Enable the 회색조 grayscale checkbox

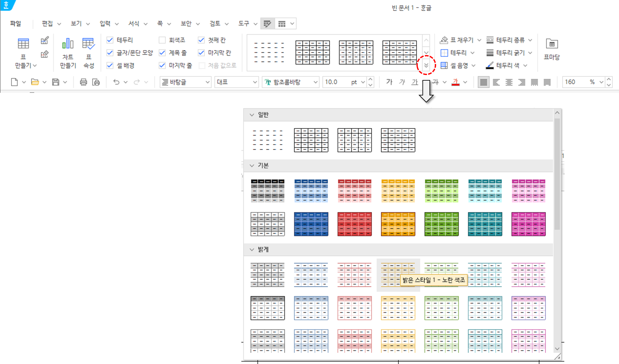(162, 40)
